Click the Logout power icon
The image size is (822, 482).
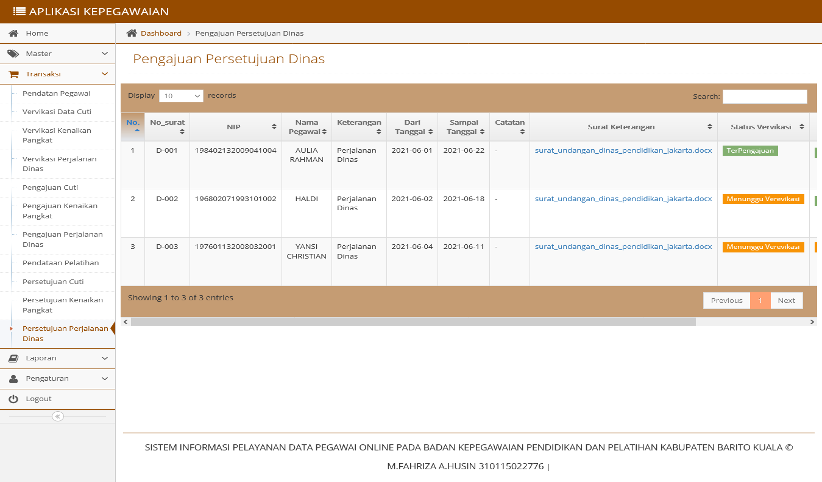(x=14, y=399)
